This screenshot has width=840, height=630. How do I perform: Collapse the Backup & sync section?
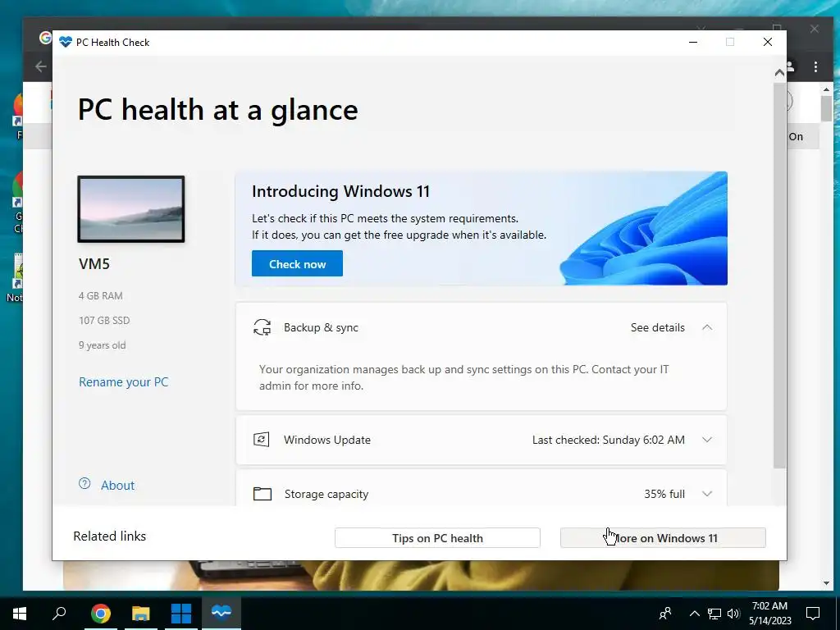[x=707, y=327]
